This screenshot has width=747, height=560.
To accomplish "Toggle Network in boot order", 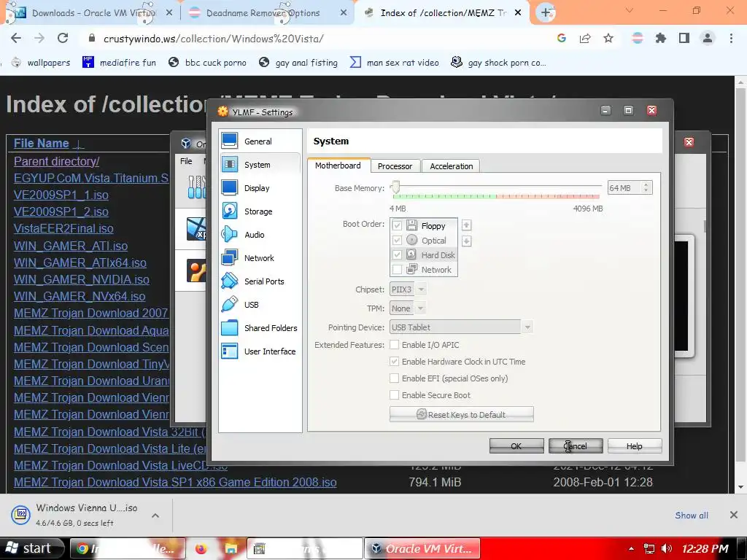I will (397, 270).
